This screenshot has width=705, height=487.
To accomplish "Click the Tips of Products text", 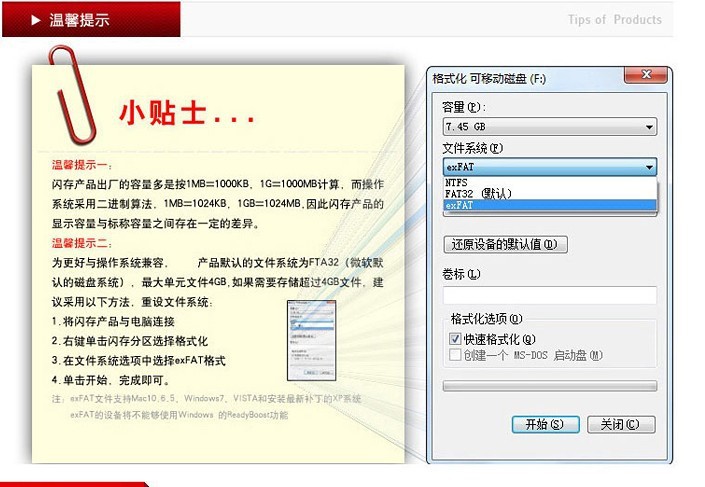I will pos(614,20).
